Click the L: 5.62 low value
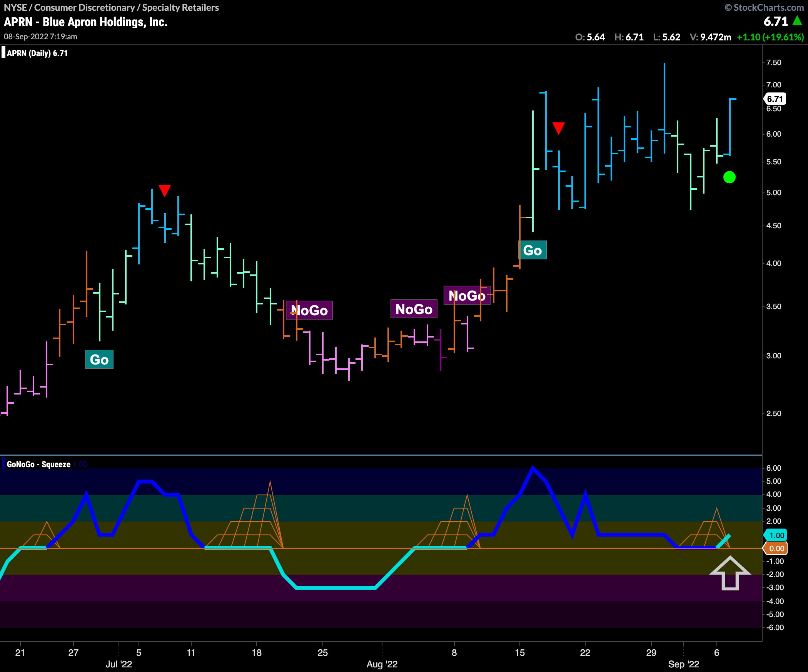 [x=667, y=37]
